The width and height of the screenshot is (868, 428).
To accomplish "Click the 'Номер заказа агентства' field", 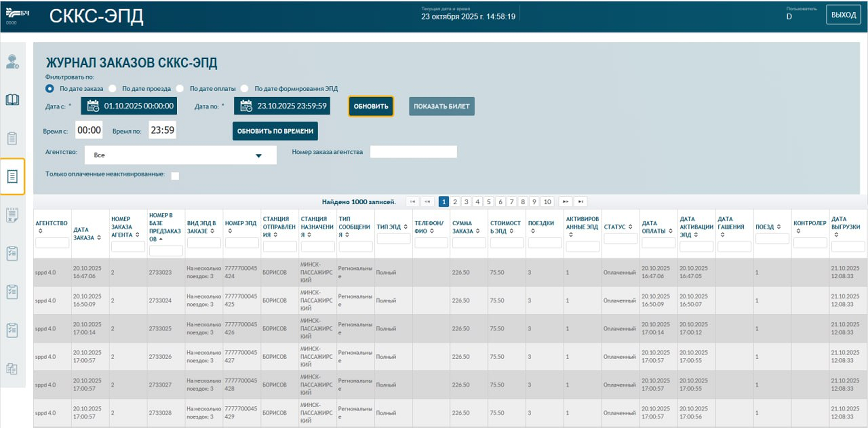I will tap(413, 152).
